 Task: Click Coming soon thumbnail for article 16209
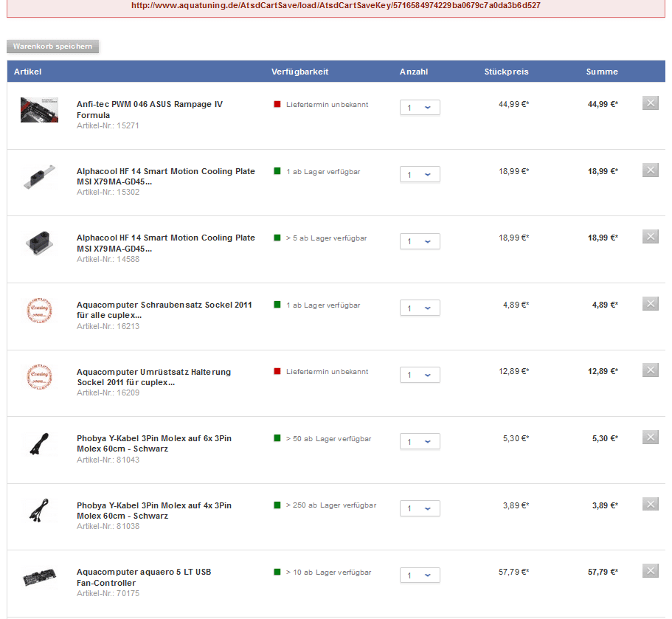pos(39,377)
